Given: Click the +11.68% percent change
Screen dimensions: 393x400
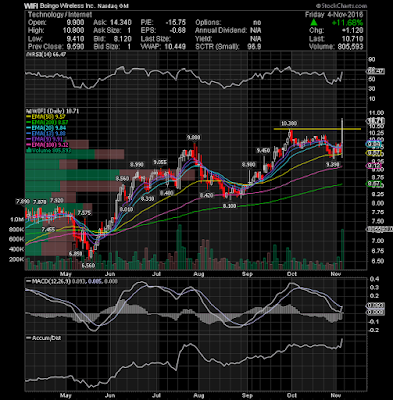Looking at the screenshot, I should click(x=347, y=23).
